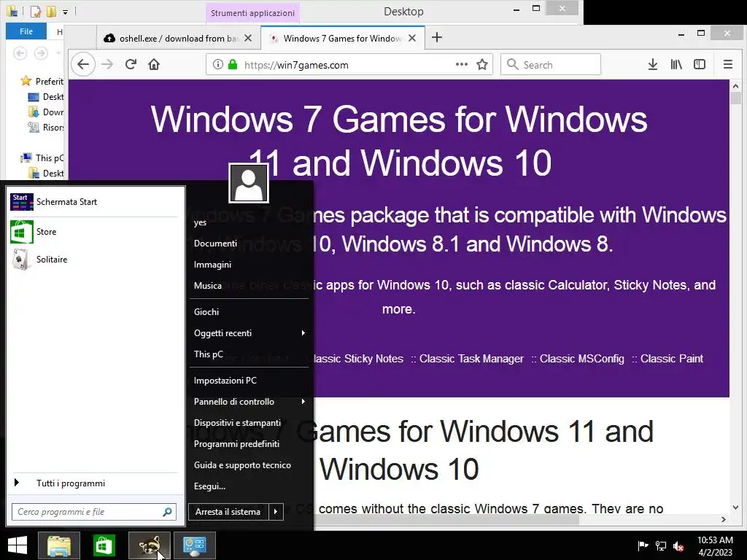Open File tab in Explorer window
Image resolution: width=747 pixels, height=560 pixels.
tap(26, 31)
